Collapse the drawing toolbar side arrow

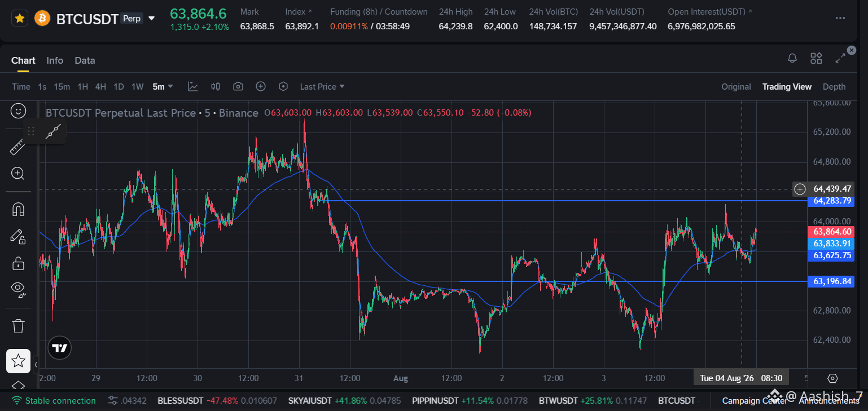(36, 365)
